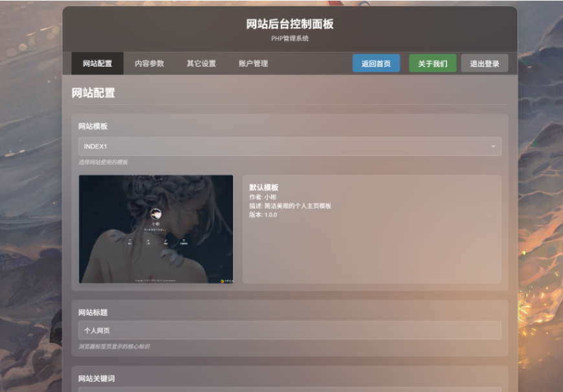
Task: Select the active 网站配置 tab
Action: click(98, 63)
